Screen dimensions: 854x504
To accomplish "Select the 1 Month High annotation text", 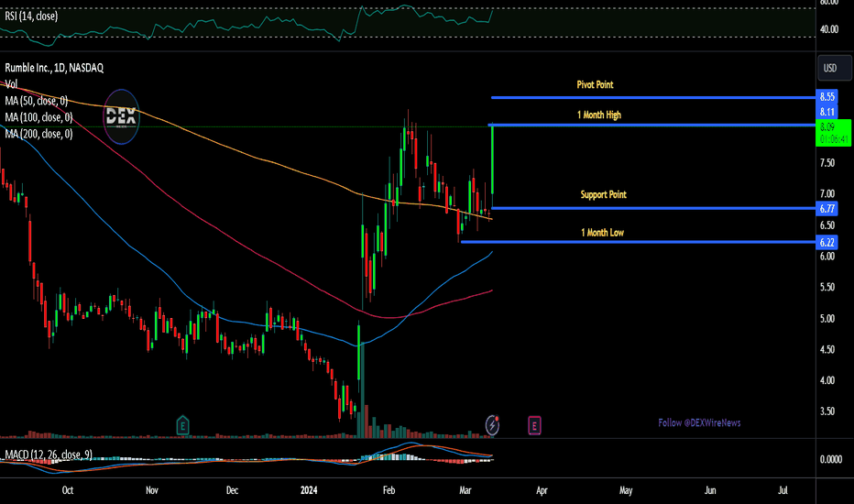I will pyautogui.click(x=599, y=115).
